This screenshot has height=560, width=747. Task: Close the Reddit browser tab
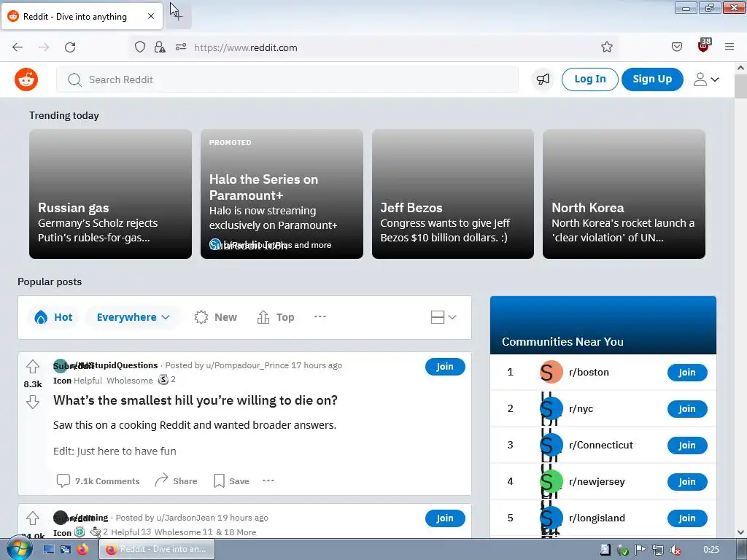click(x=151, y=16)
